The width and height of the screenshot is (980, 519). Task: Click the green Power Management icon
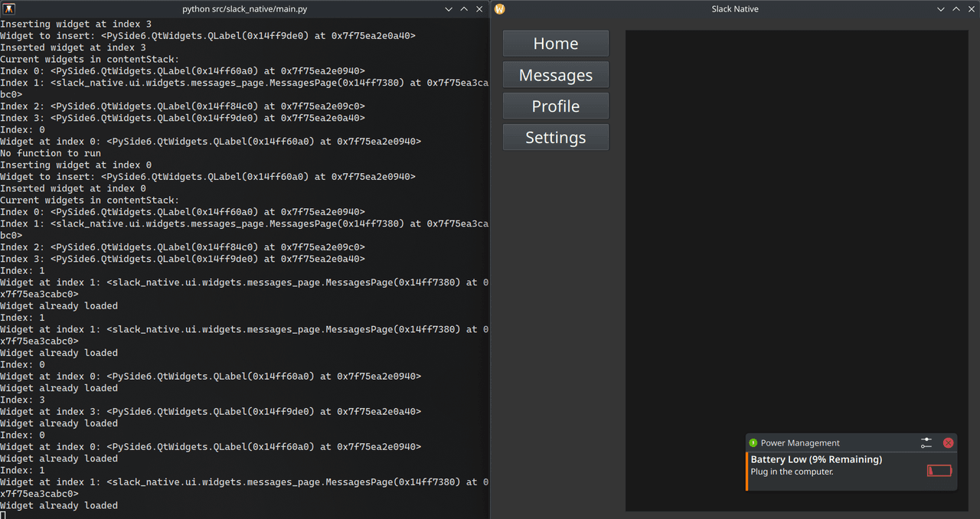click(x=753, y=442)
